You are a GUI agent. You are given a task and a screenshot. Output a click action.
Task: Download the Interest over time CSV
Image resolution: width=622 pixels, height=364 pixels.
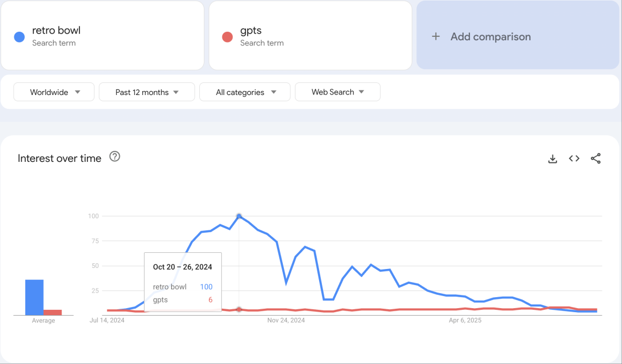pos(552,158)
